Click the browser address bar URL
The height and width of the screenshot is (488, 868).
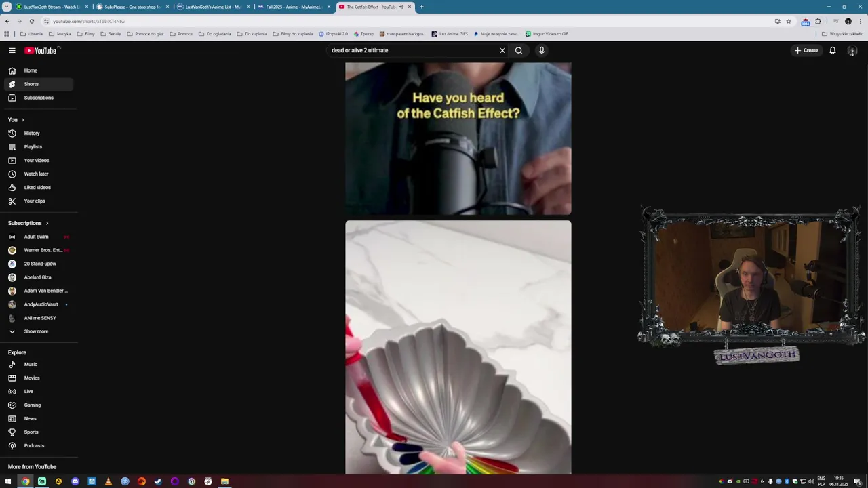(89, 21)
